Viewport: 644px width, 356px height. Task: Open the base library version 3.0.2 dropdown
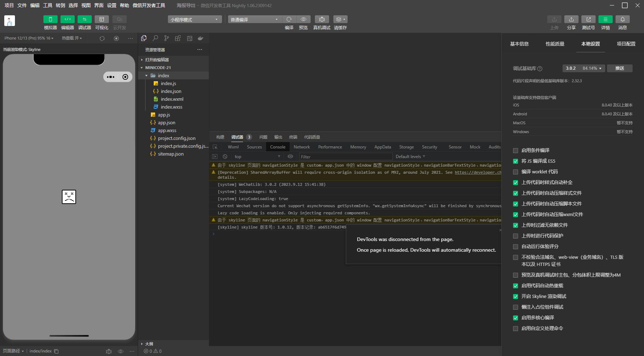584,68
